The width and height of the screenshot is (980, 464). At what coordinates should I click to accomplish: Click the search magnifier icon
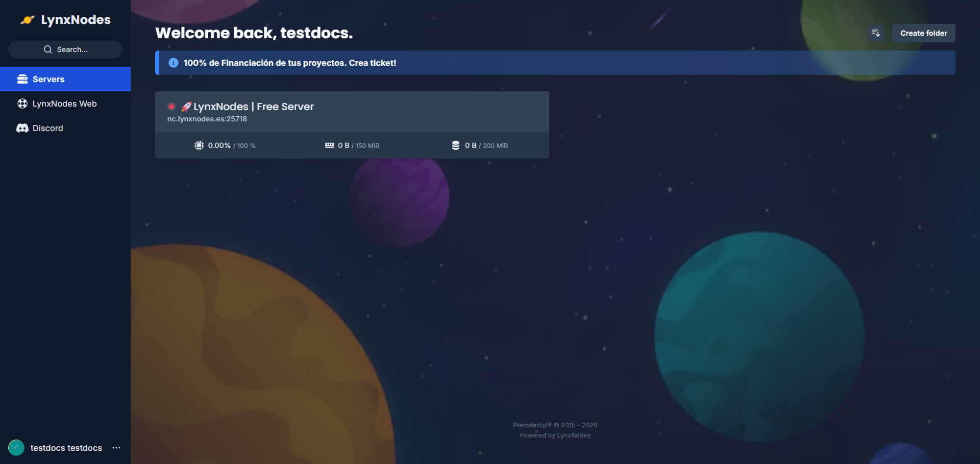48,49
